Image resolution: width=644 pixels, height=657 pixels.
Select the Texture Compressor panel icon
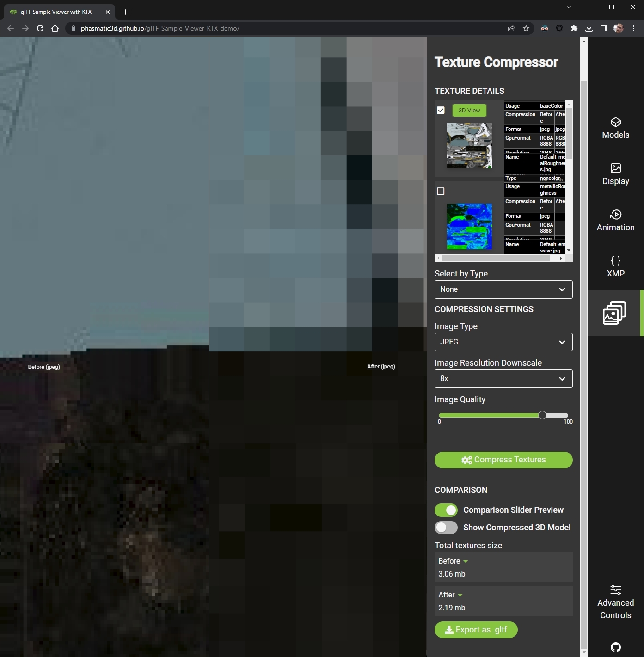[x=614, y=313]
